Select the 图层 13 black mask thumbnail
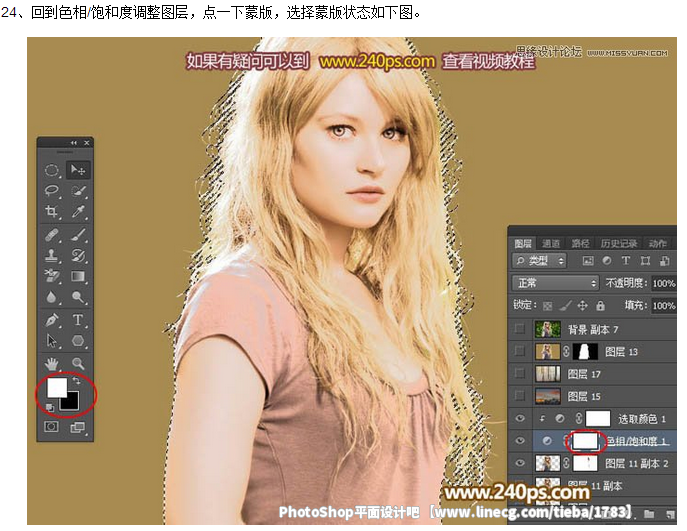This screenshot has width=687, height=531. [585, 351]
